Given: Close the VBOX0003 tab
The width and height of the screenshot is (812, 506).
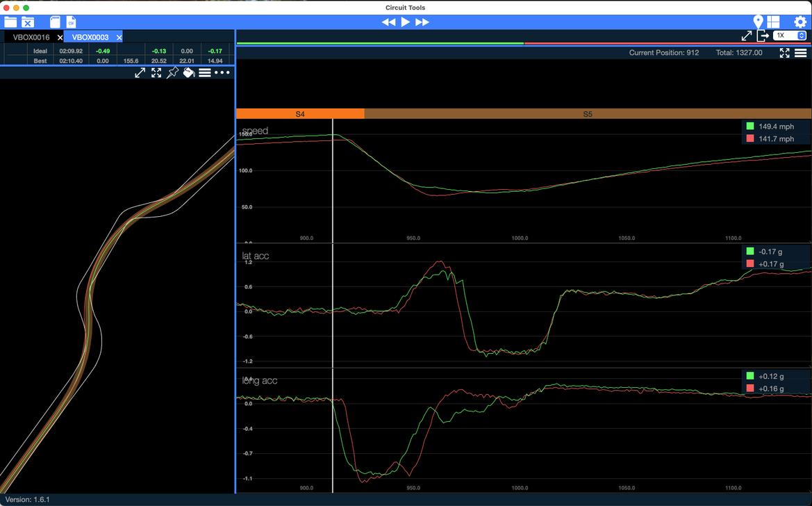Looking at the screenshot, I should point(119,38).
